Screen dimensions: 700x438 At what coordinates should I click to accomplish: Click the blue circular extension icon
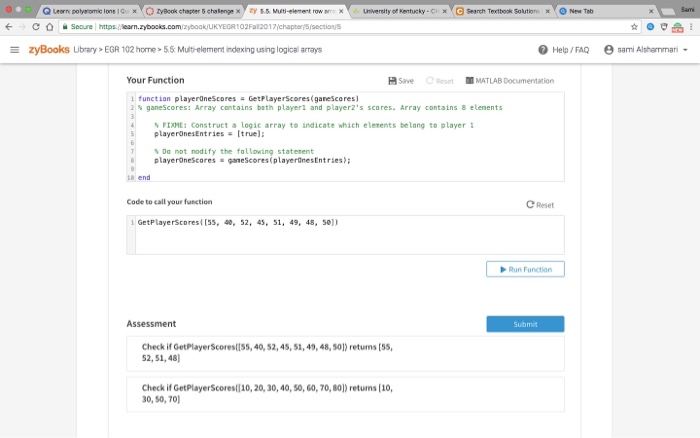tap(650, 27)
